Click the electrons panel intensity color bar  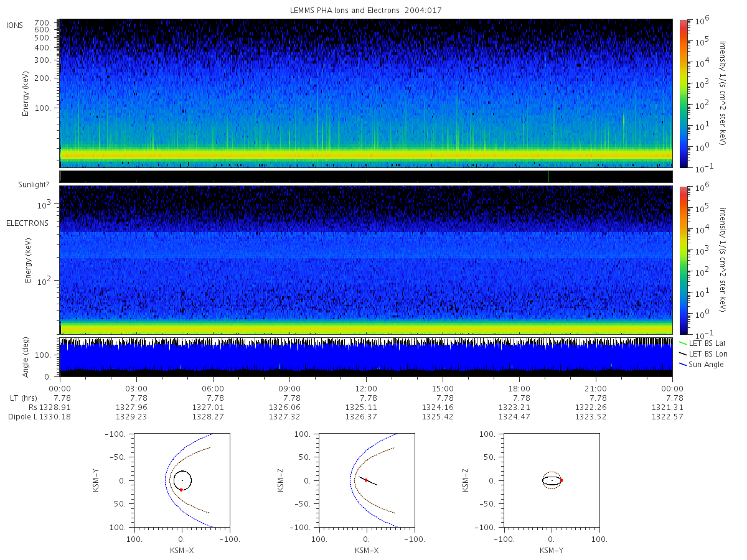tap(683, 260)
